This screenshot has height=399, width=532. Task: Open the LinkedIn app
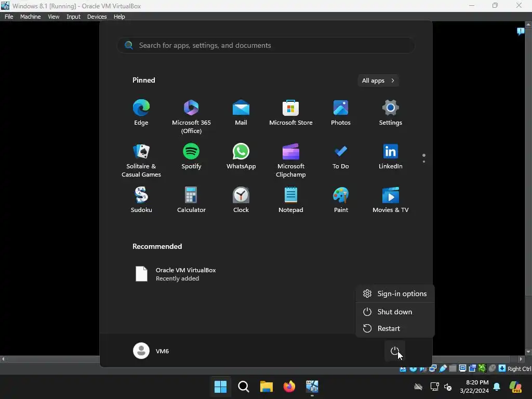391,156
